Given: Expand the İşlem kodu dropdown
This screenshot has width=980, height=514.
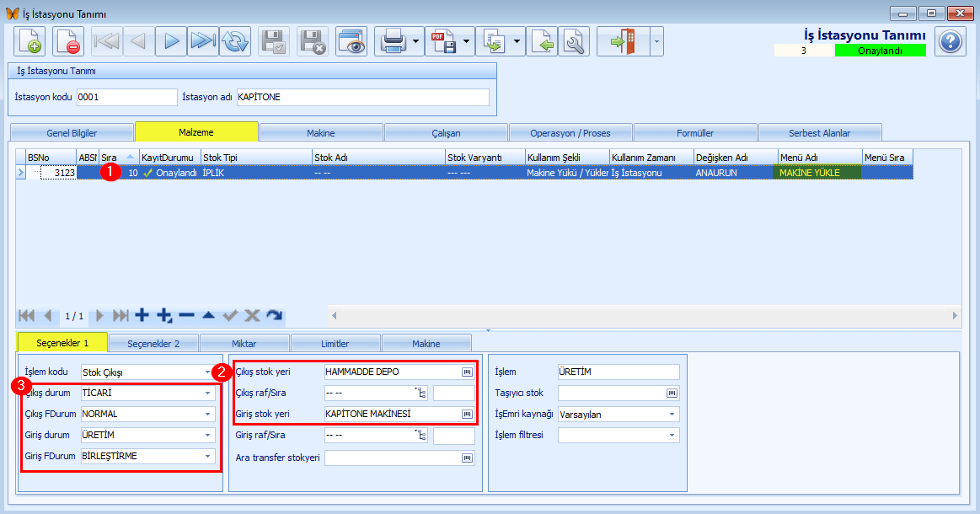Looking at the screenshot, I should point(207,372).
